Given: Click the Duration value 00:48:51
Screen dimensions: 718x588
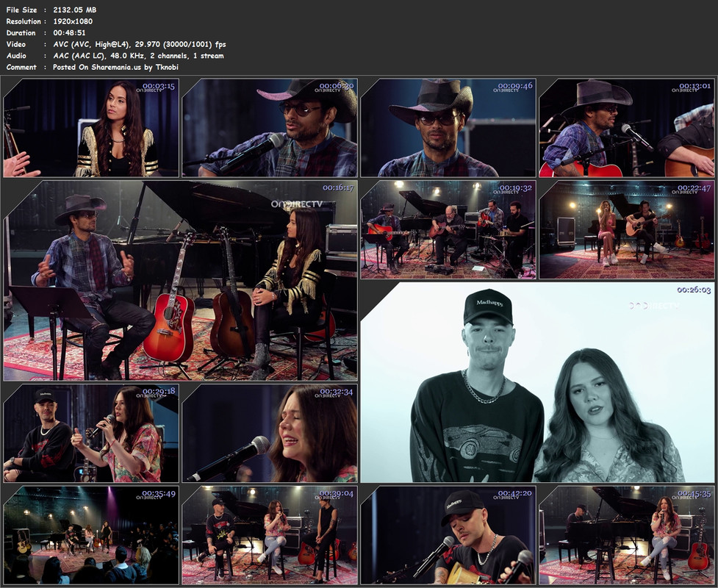Looking at the screenshot, I should [x=69, y=32].
